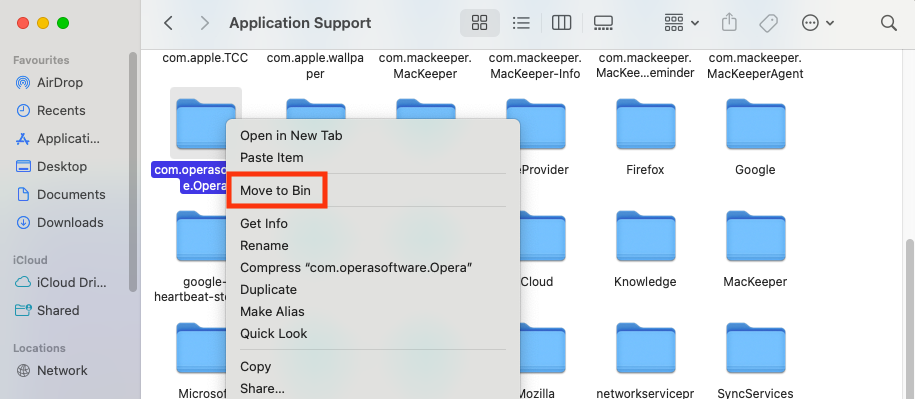Screen dimensions: 915x399
Task: Select the google-heartbeat folder
Action: 201,236
